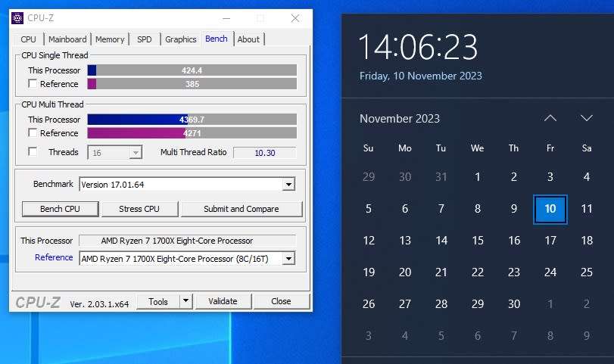Select November 7 in calendar
Viewport: 614px width, 364px height.
click(441, 209)
